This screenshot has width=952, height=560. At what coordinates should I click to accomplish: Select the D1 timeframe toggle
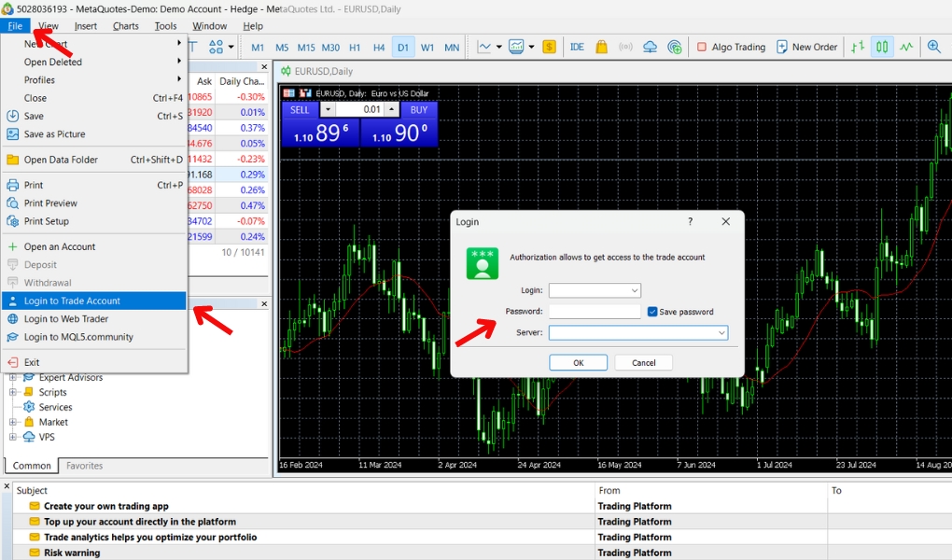click(x=403, y=47)
